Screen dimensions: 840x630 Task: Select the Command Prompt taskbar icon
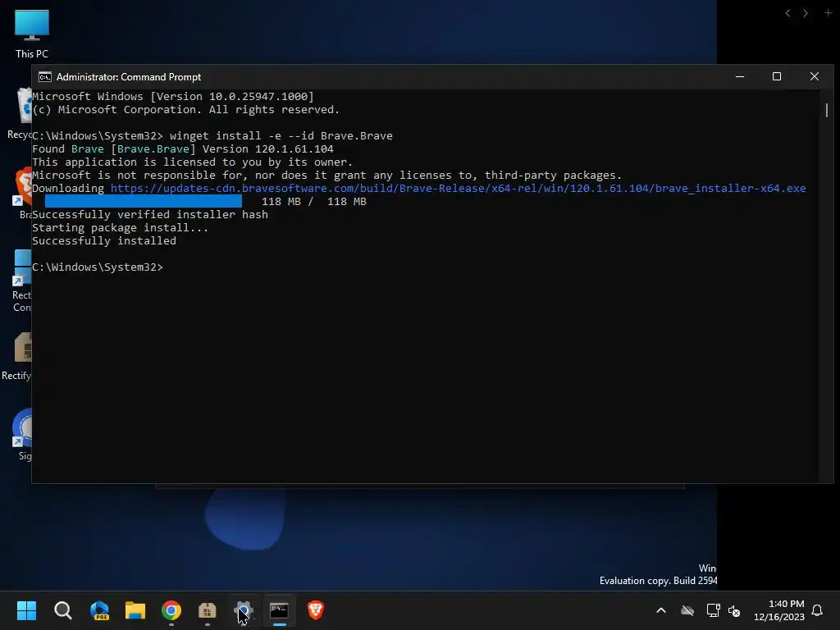pyautogui.click(x=279, y=610)
